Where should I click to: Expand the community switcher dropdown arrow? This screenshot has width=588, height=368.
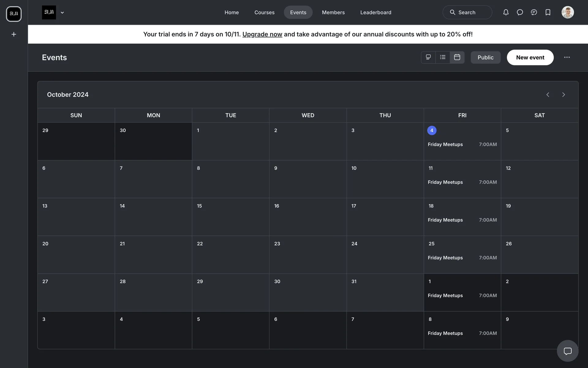click(x=62, y=13)
